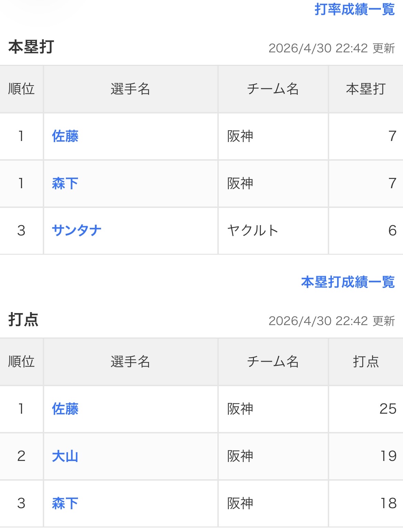Click 順位 header in 本塁打 table
This screenshot has width=403, height=532.
tap(21, 89)
